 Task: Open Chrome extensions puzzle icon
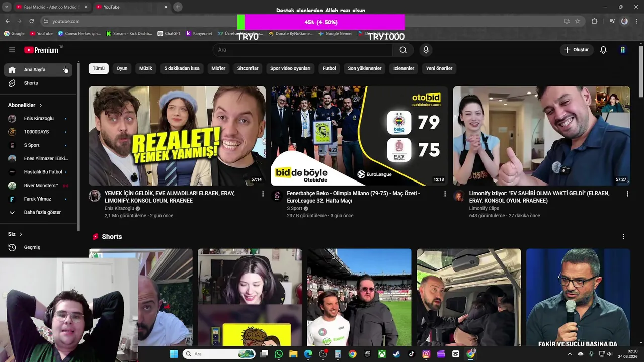coord(594,21)
